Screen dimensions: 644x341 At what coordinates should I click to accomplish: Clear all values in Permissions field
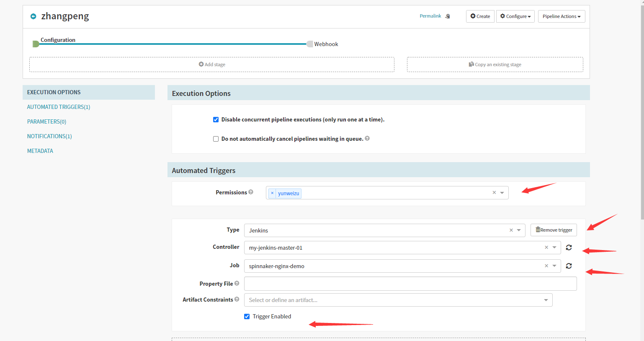click(494, 193)
